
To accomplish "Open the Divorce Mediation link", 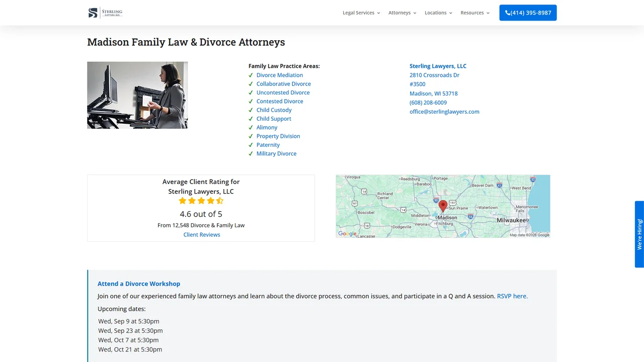I will (280, 75).
